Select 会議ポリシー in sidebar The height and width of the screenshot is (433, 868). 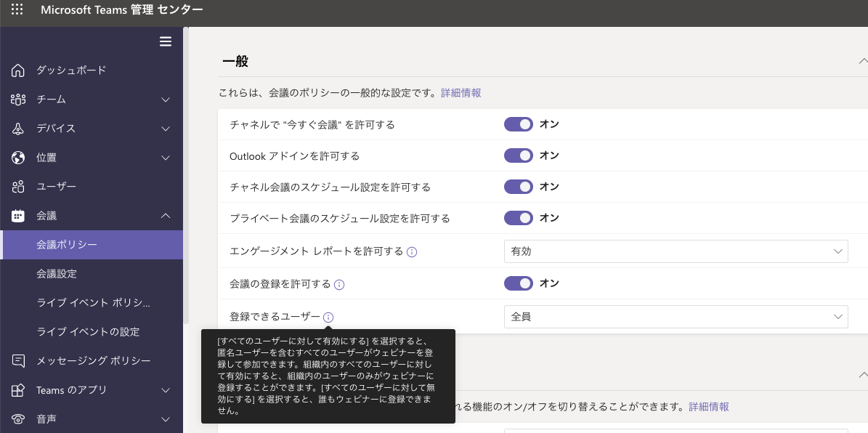click(x=92, y=245)
